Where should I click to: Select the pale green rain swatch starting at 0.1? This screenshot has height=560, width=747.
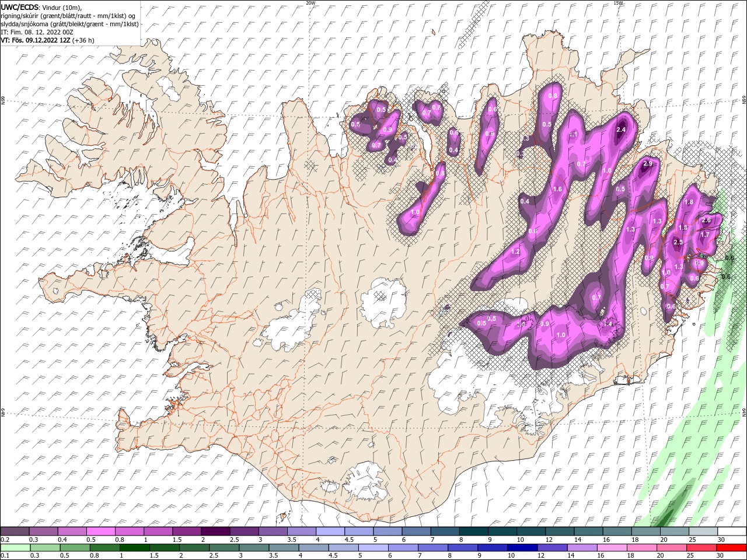(15, 547)
